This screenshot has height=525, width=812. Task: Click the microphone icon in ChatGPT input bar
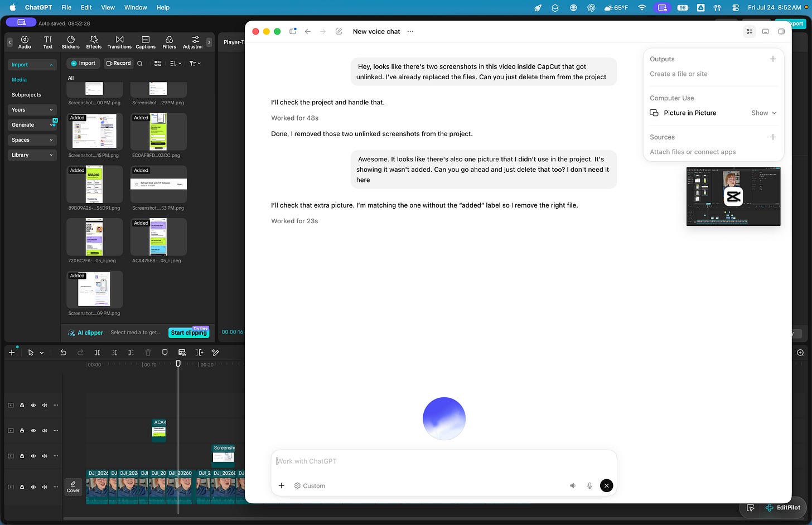coord(589,486)
